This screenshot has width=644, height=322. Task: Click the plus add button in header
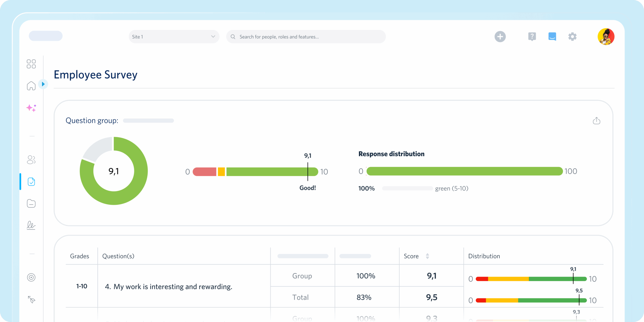click(x=500, y=37)
